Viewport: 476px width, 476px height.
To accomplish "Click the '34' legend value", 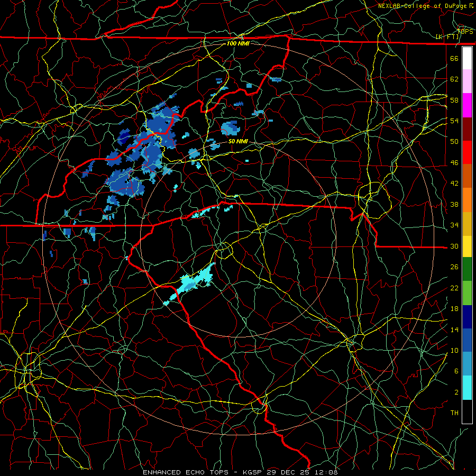I will tap(454, 225).
